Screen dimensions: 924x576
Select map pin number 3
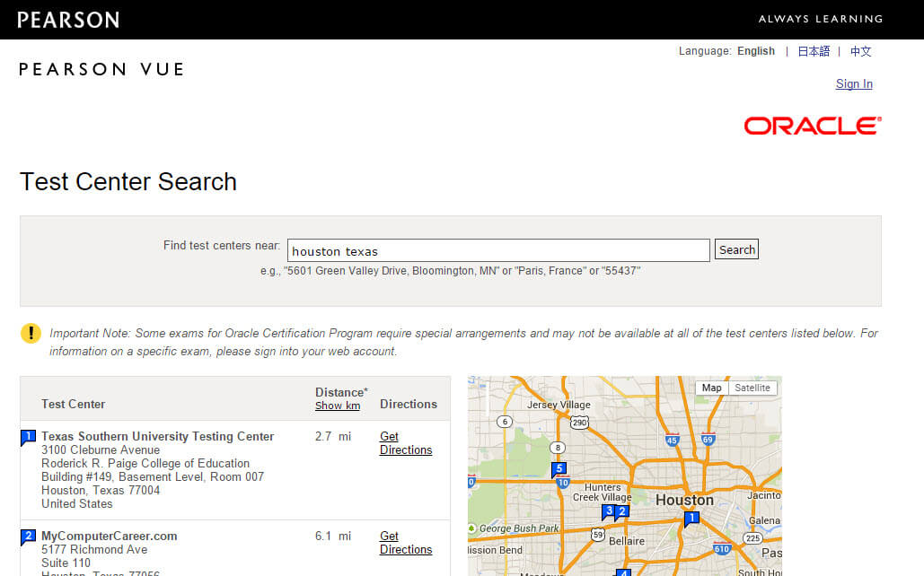pos(609,511)
